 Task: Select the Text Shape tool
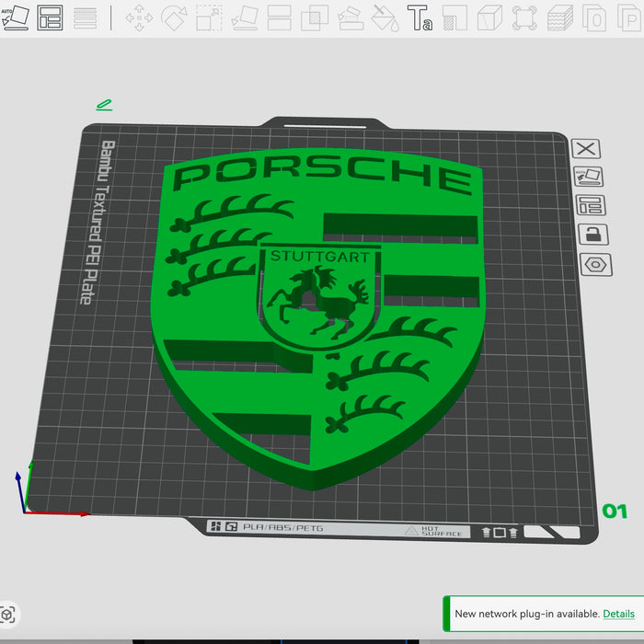coord(420,17)
